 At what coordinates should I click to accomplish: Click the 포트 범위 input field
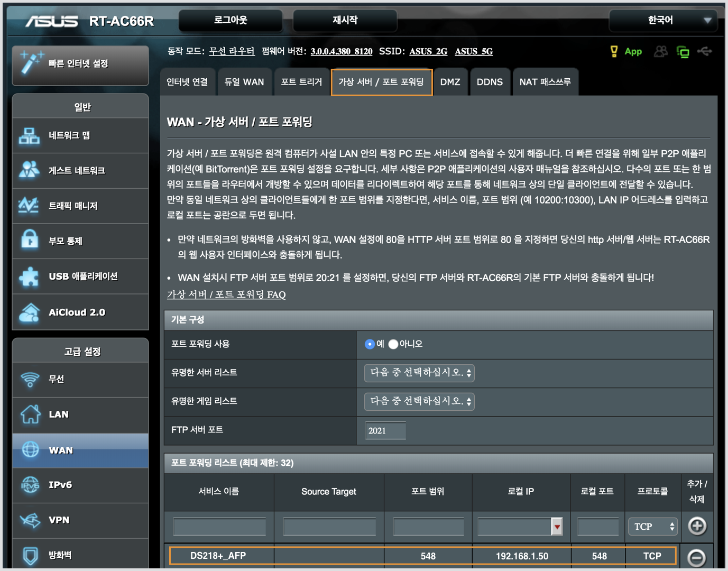428,527
